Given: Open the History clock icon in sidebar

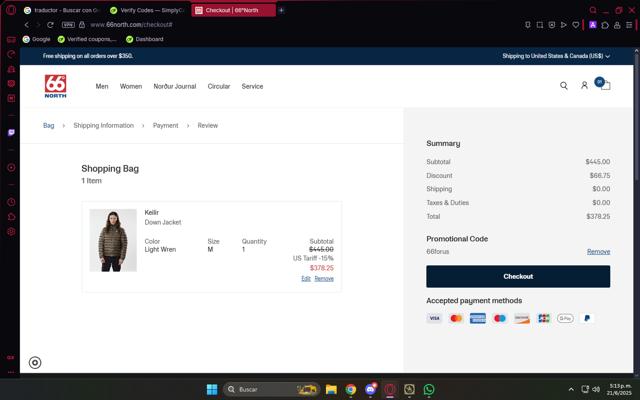Looking at the screenshot, I should click(11, 202).
